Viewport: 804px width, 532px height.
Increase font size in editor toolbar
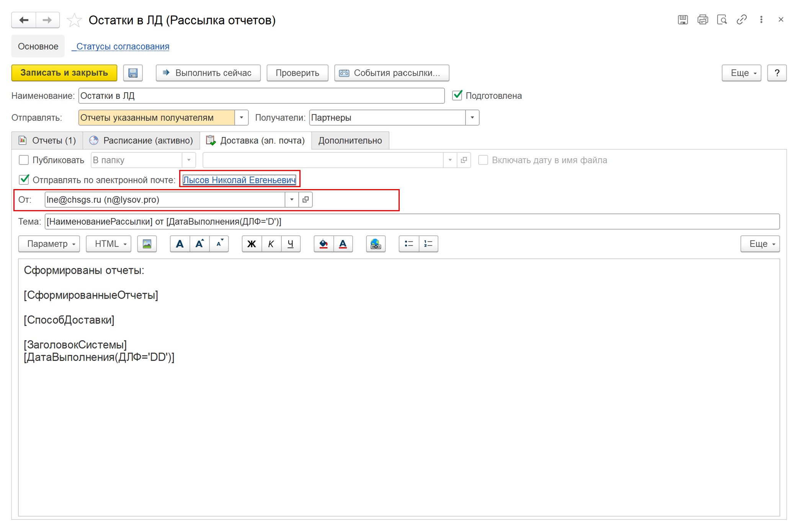(x=199, y=244)
